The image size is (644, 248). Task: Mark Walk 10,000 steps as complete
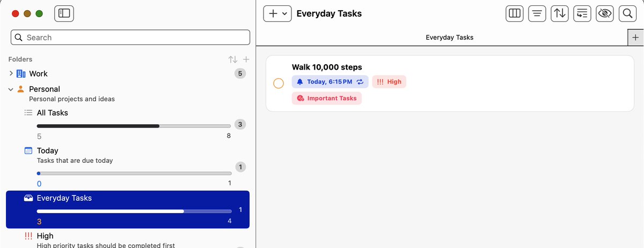279,83
